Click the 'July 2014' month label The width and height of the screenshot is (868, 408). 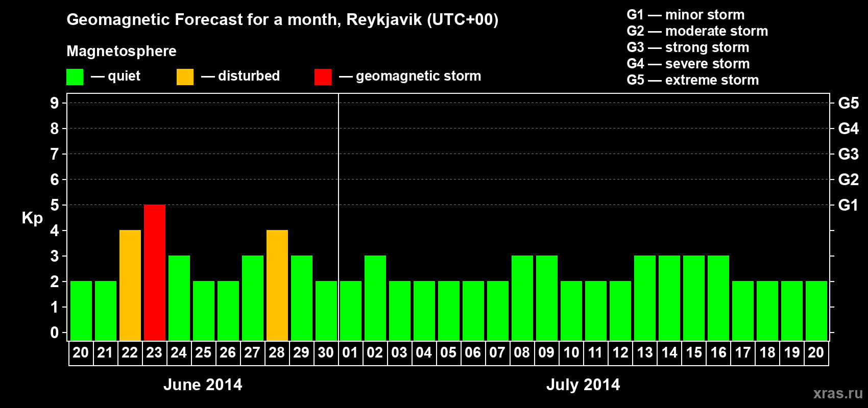(x=583, y=385)
